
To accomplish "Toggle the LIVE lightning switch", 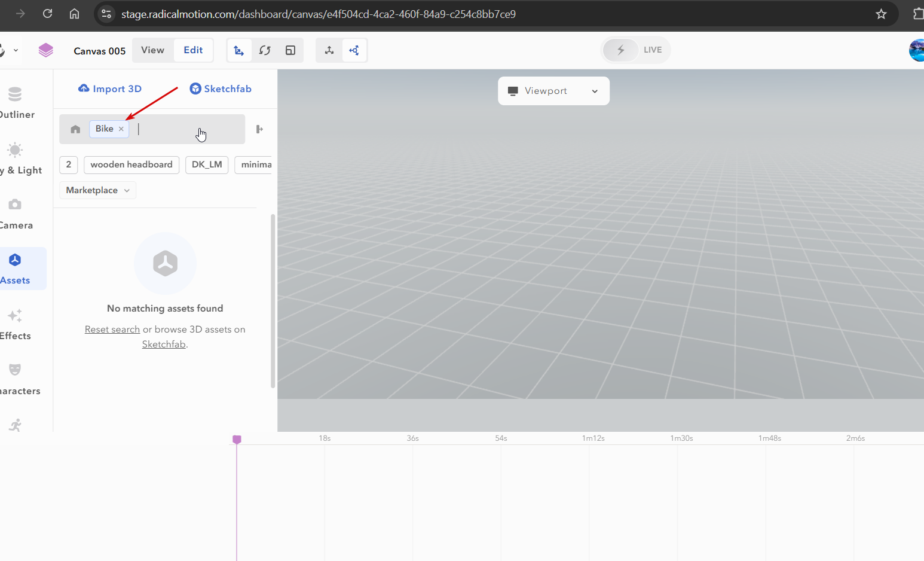I will [x=621, y=50].
